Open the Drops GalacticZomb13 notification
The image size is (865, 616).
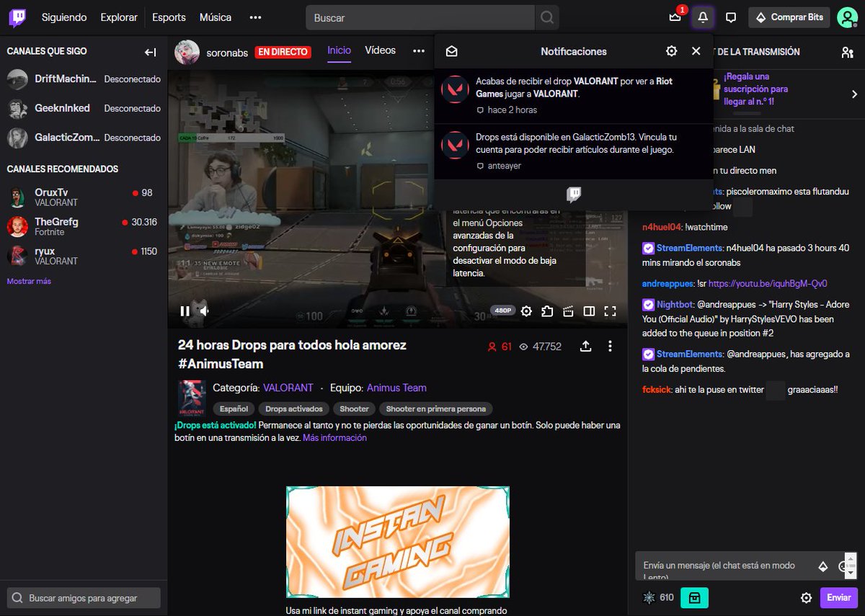click(574, 151)
